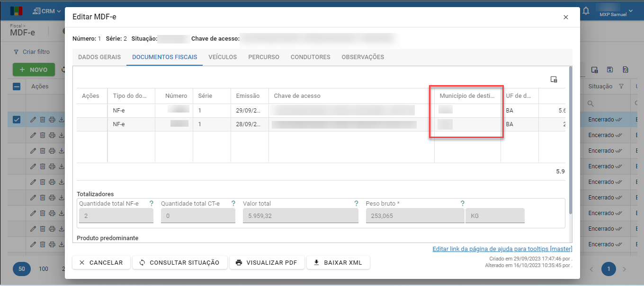Click the Visualizar PDF button
The image size is (644, 286).
point(267,263)
